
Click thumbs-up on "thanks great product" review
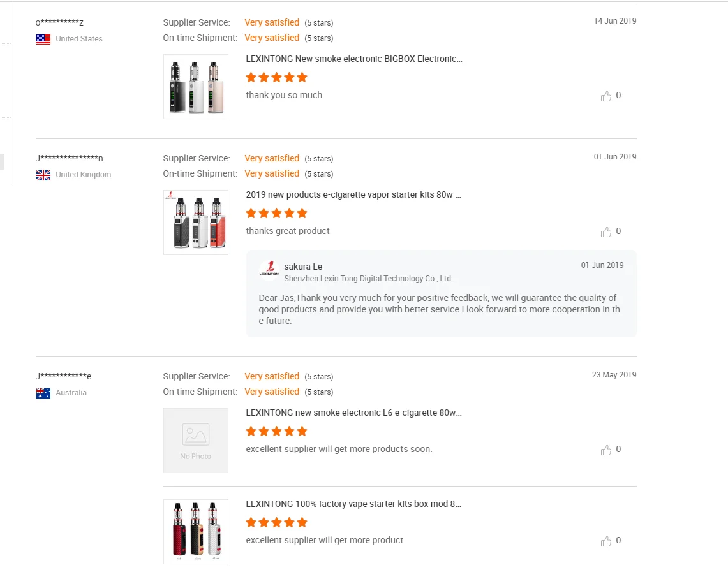click(x=606, y=232)
